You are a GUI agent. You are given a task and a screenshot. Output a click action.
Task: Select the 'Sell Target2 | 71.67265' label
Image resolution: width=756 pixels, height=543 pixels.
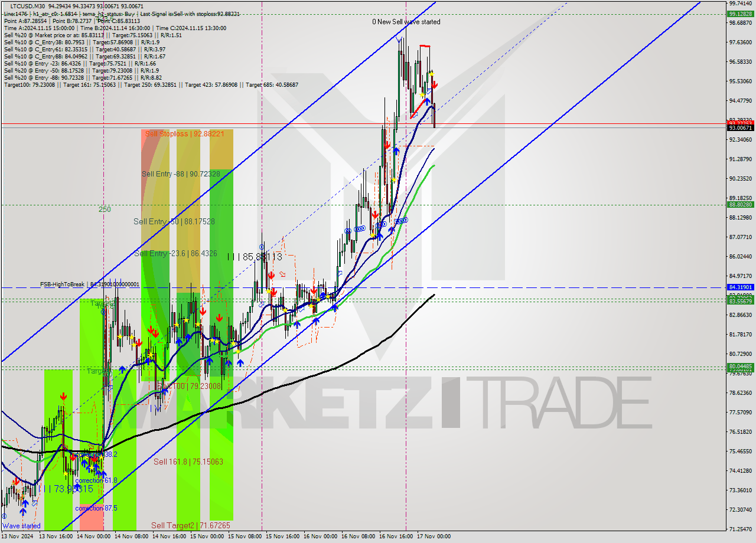[x=191, y=525]
